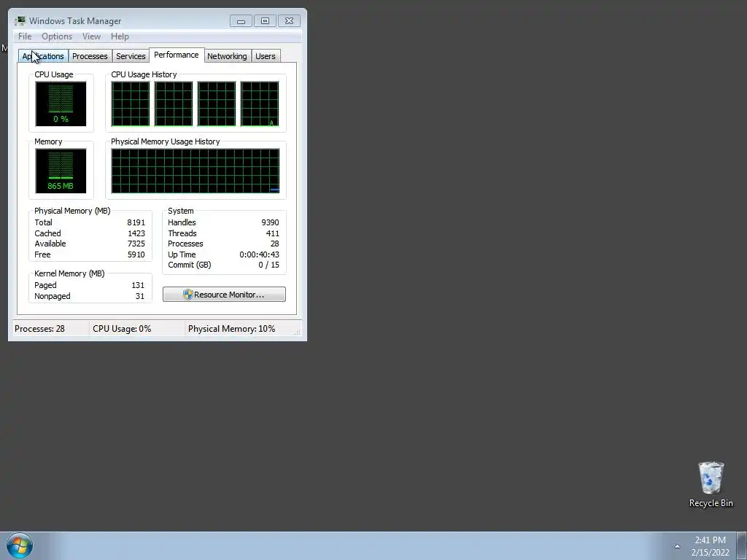747x560 pixels.
Task: Open the Help menu
Action: click(x=120, y=36)
